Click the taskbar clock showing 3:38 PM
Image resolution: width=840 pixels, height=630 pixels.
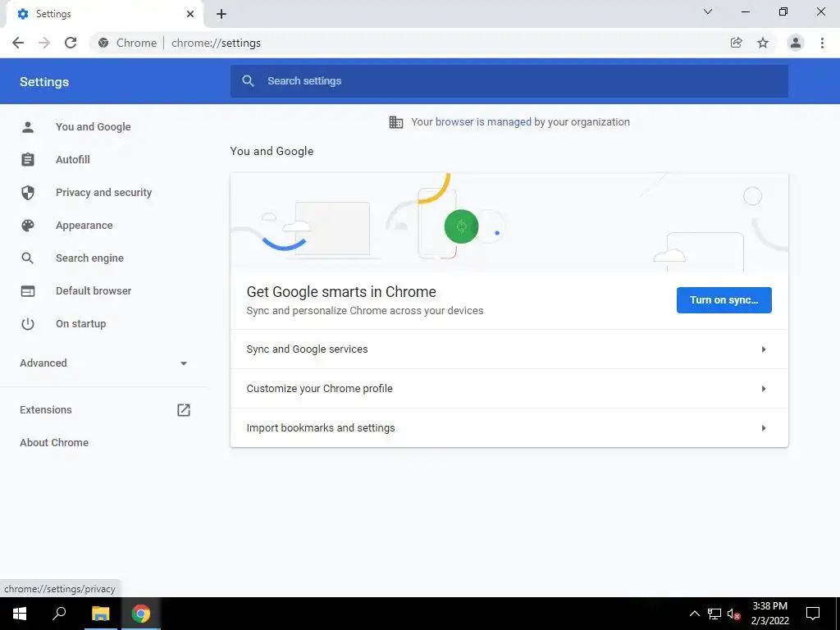769,614
